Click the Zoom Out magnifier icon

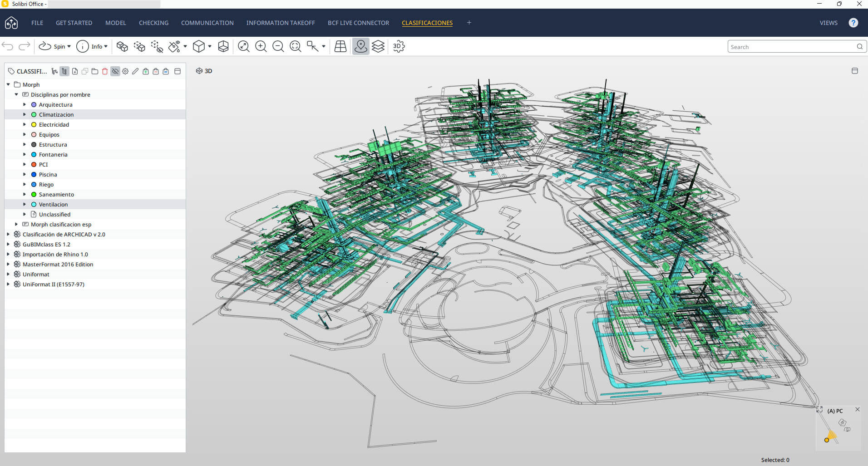(278, 46)
